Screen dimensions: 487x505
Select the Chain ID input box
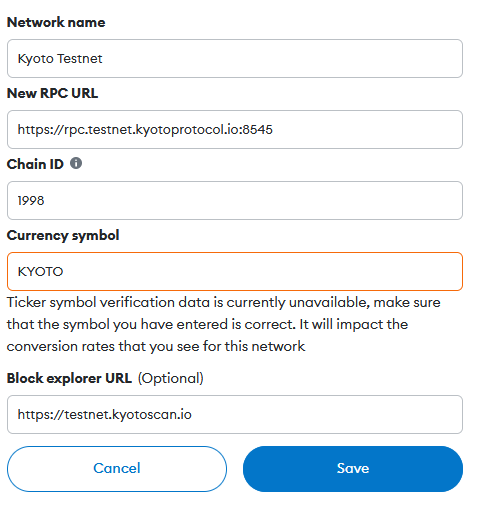pyautogui.click(x=235, y=201)
